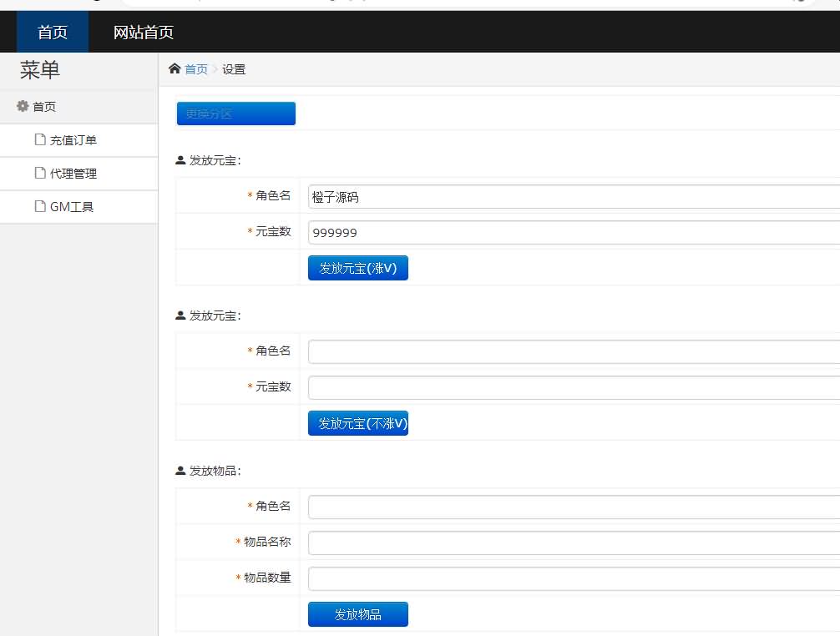Open the 首页 tab in top navigation
840x636 pixels.
pyautogui.click(x=53, y=33)
